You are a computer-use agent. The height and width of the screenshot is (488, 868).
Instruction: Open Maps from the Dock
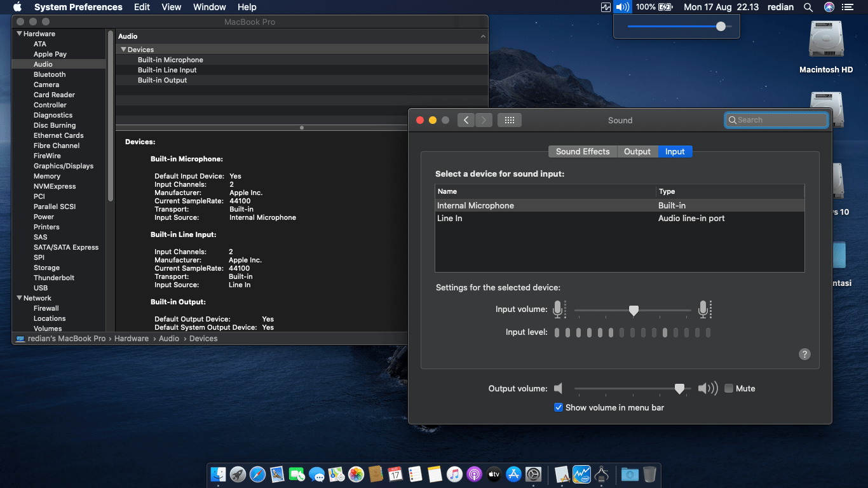point(336,474)
